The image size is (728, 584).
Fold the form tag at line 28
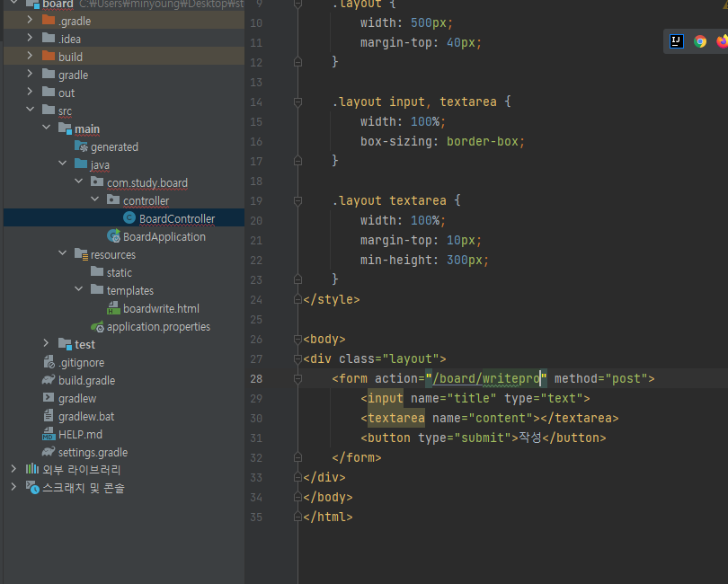pos(298,379)
